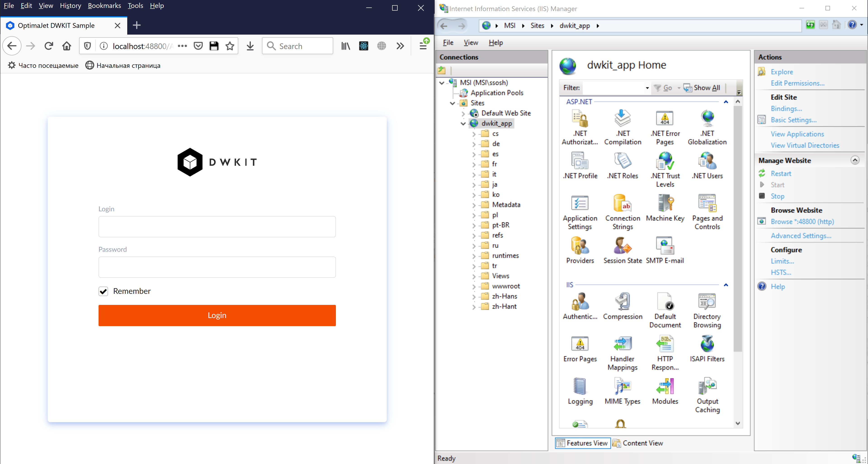
Task: Bookmark page with star icon
Action: click(x=230, y=46)
